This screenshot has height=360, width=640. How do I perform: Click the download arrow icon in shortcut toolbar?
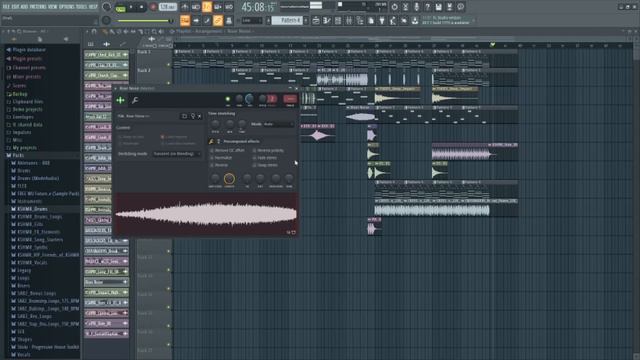[x=415, y=20]
